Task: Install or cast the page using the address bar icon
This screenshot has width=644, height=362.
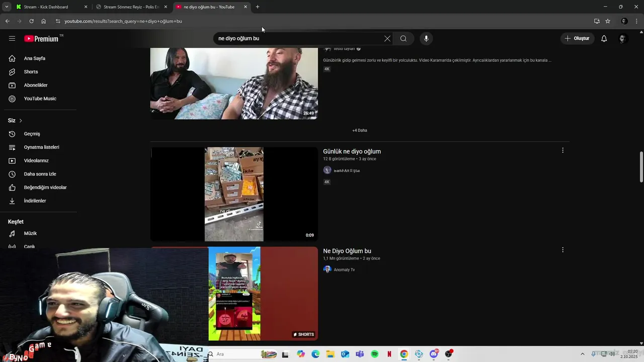Action: pos(597,21)
